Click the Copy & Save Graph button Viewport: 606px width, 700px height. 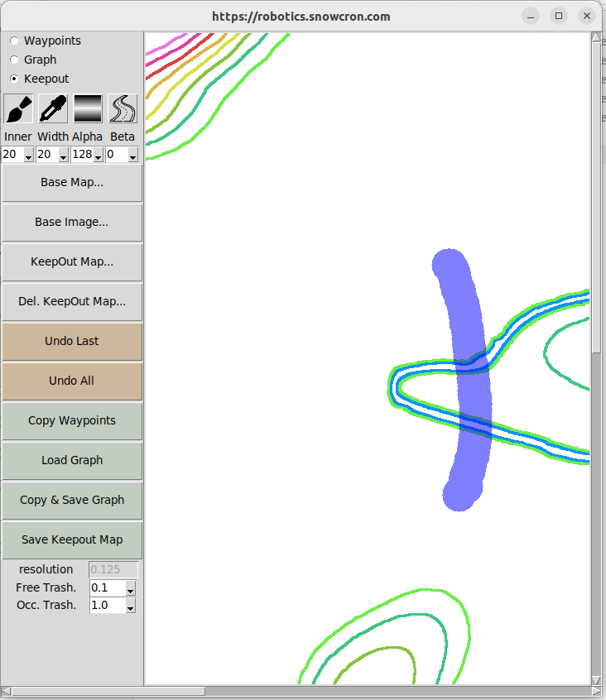pos(72,501)
